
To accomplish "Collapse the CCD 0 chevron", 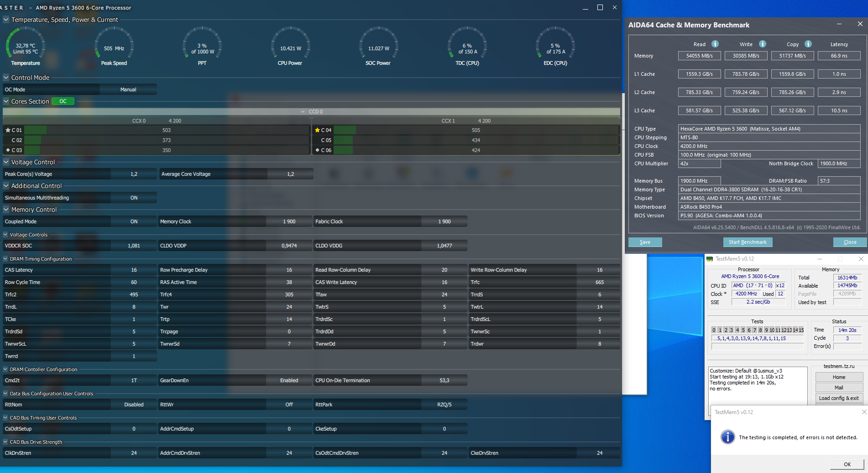I will pos(303,112).
